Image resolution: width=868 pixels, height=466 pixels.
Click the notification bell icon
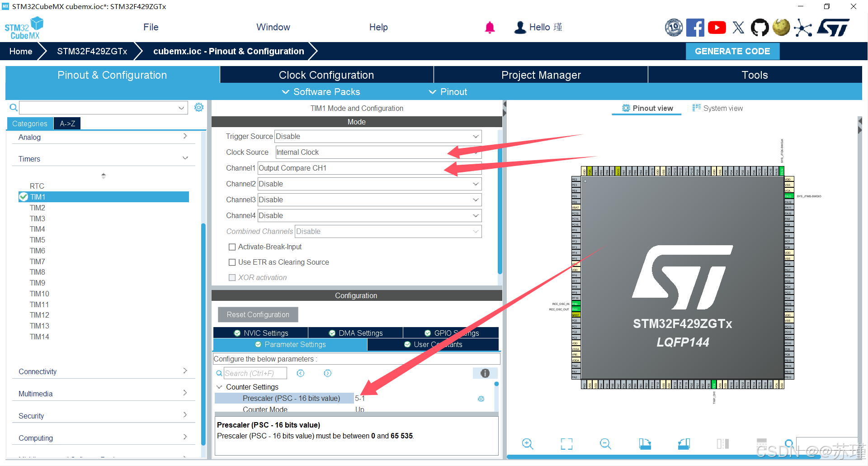tap(490, 28)
